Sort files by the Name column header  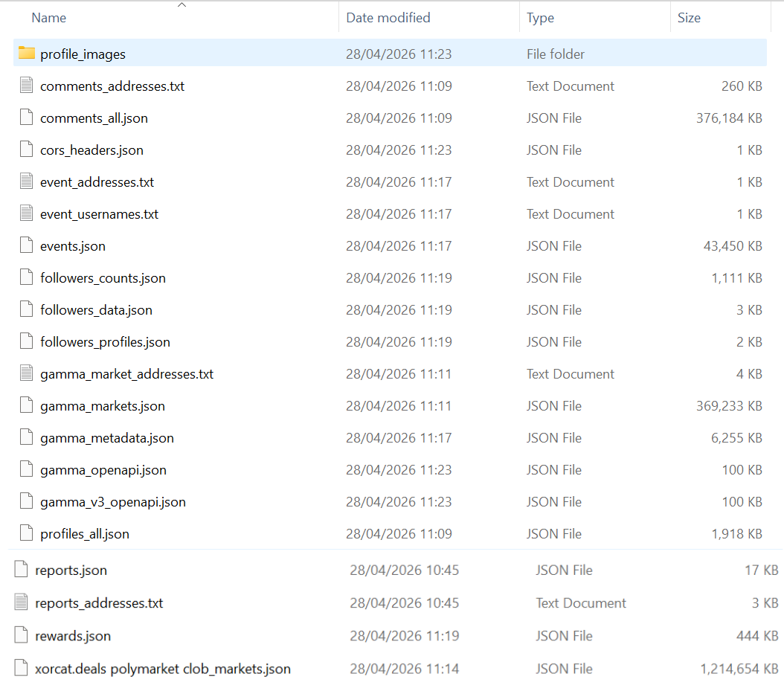(x=49, y=18)
